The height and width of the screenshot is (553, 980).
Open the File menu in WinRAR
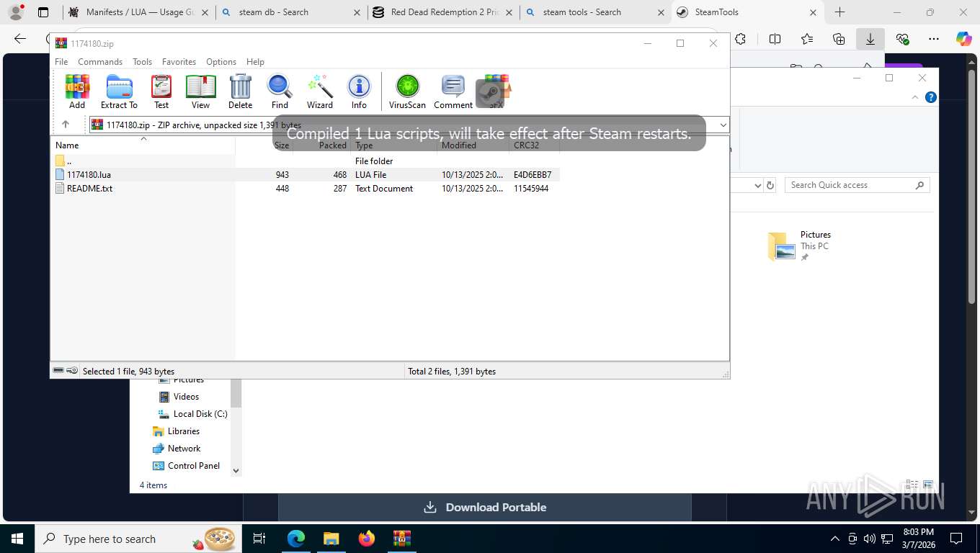(61, 62)
